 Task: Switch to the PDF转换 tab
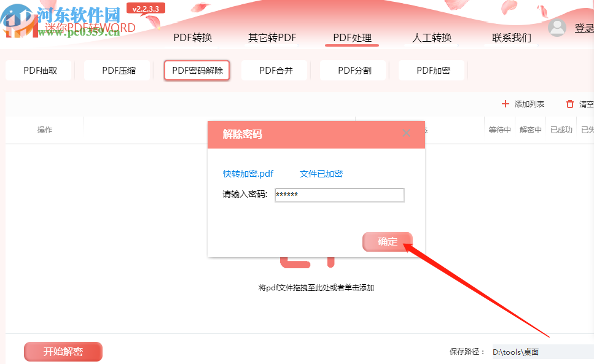(196, 37)
